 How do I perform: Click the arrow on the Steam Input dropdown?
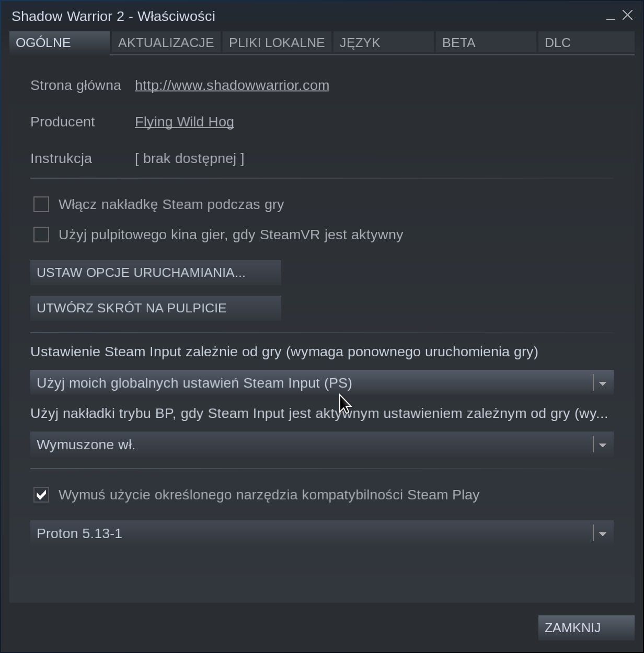coord(603,383)
